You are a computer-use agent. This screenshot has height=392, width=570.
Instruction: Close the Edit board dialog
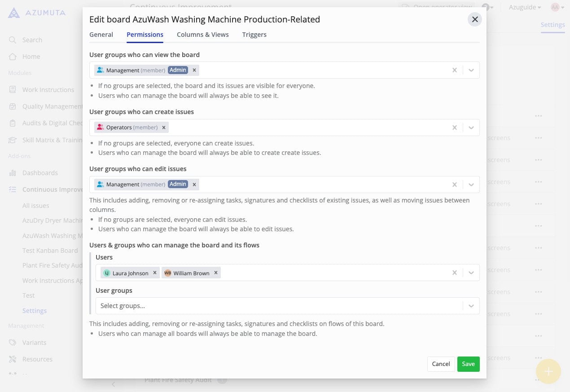pos(475,19)
